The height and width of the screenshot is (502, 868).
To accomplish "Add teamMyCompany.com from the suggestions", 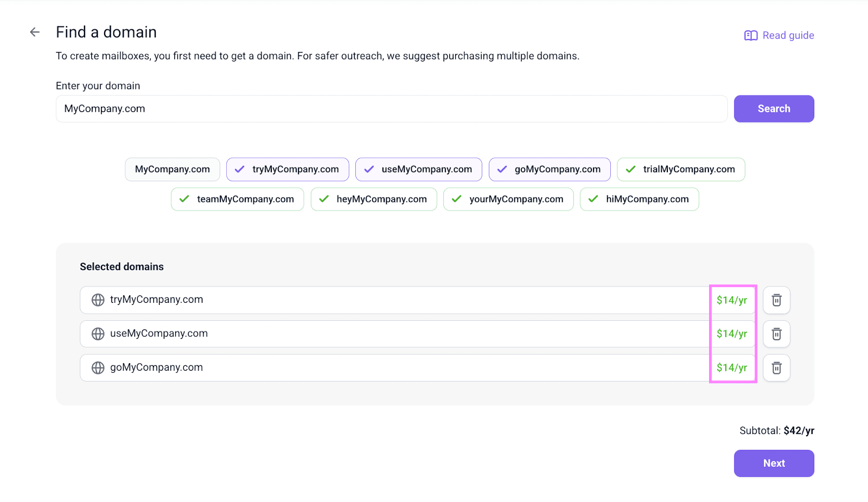I will click(237, 199).
